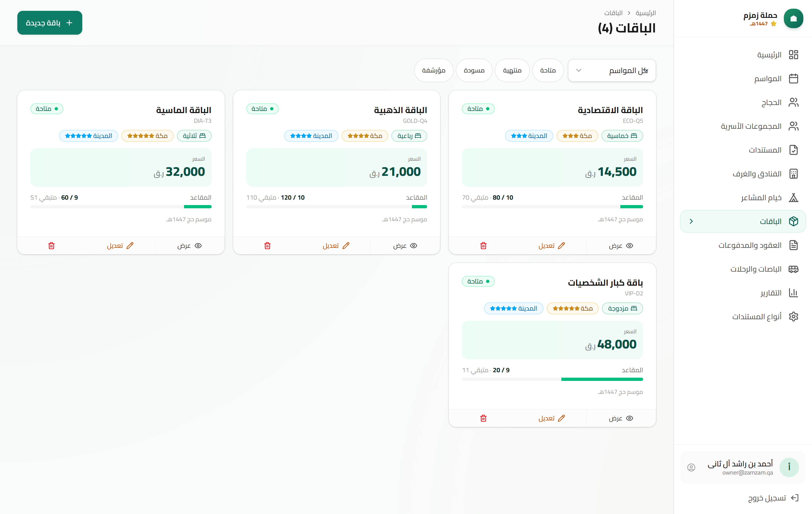This screenshot has width=812, height=514.
Task: Click the المواسم calendar icon
Action: coord(793,78)
